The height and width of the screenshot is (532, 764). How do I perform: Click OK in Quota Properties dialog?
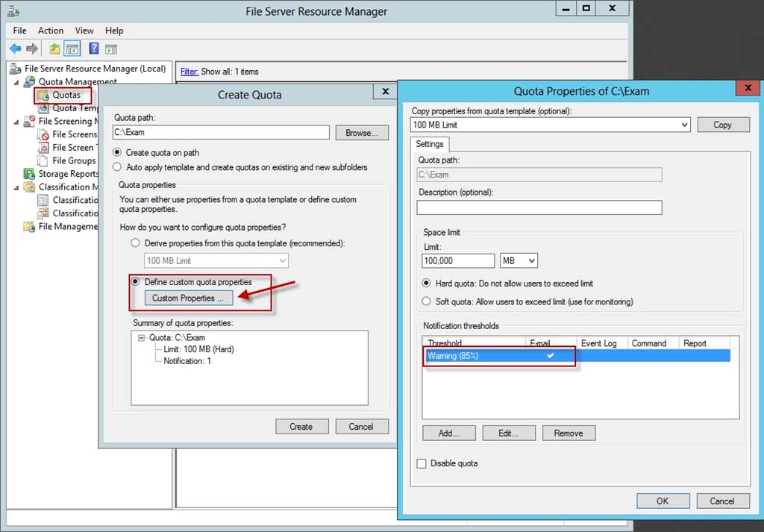(663, 501)
